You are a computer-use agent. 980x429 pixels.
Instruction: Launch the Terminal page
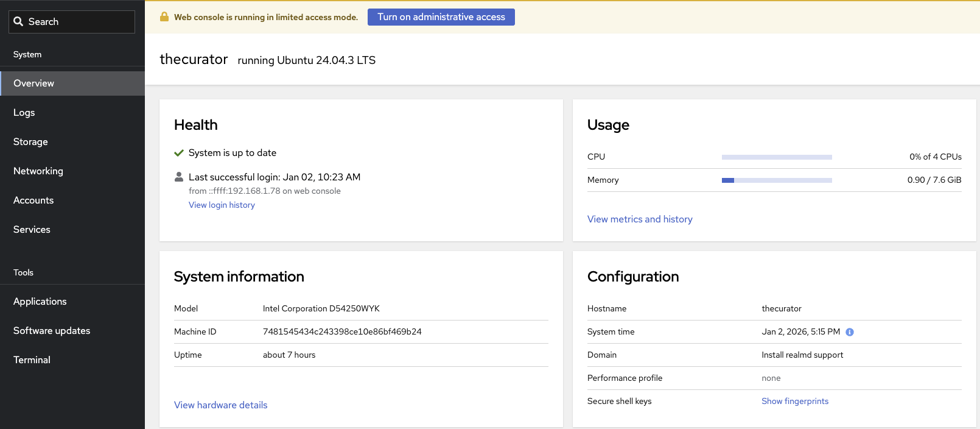pyautogui.click(x=32, y=360)
